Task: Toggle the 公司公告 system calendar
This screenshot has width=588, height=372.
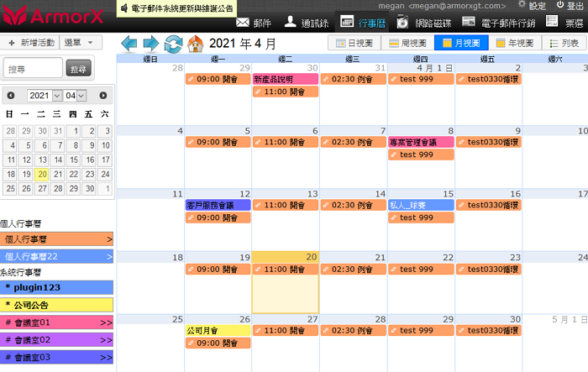Action: tap(57, 304)
